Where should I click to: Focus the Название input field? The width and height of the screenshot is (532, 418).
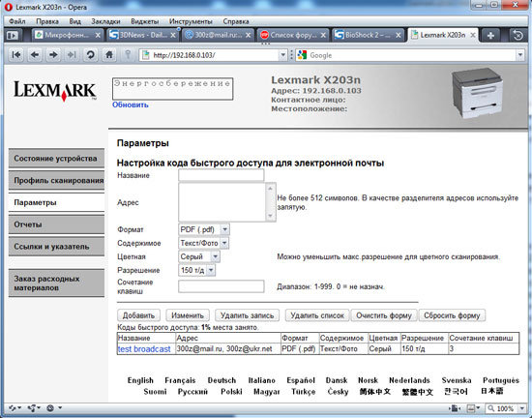coord(222,175)
